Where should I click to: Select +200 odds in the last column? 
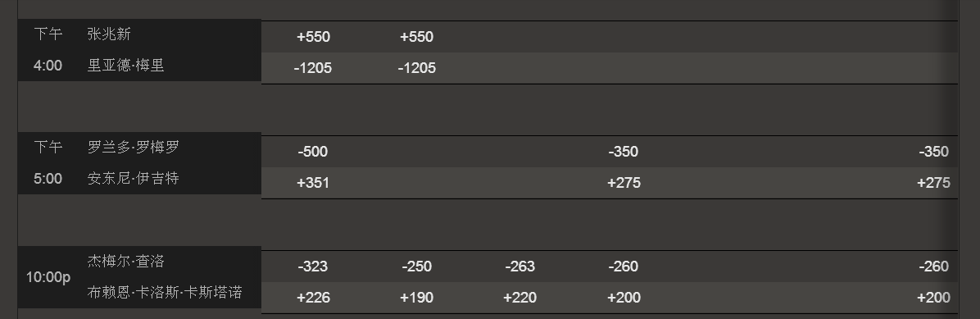click(934, 298)
